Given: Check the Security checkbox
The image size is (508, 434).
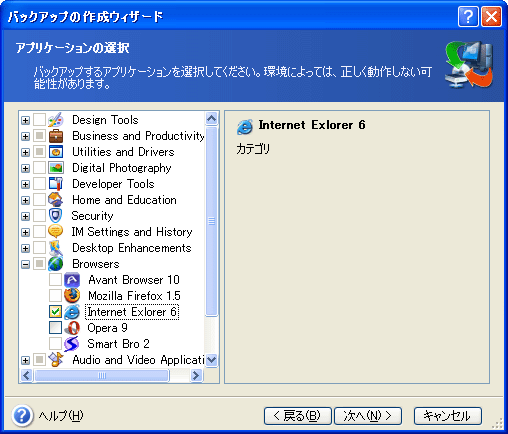Looking at the screenshot, I should pos(40,216).
